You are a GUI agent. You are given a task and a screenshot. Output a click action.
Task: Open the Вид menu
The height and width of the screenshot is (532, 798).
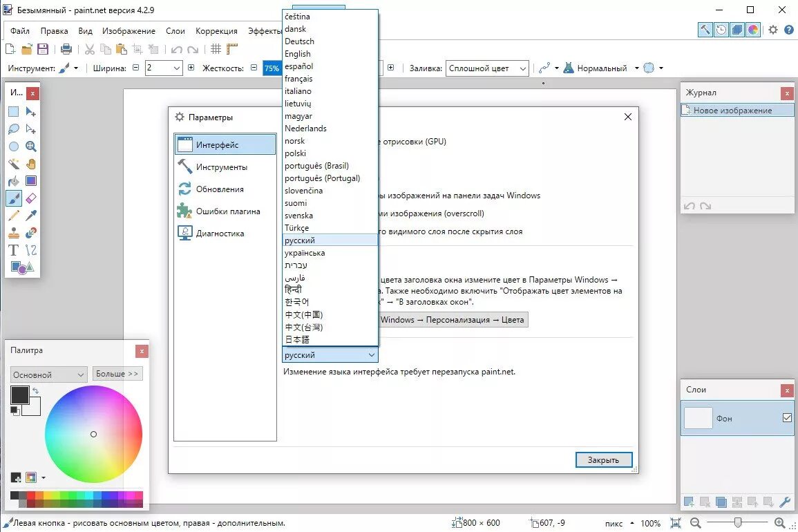pos(85,31)
